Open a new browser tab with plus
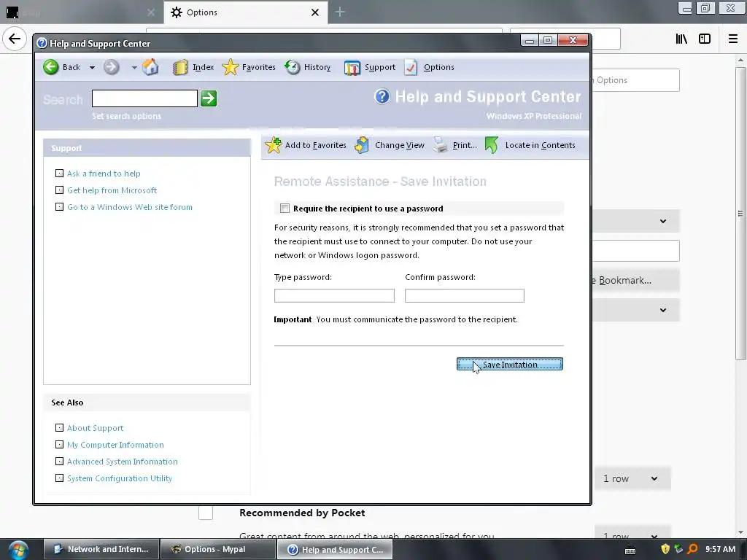 (x=340, y=12)
